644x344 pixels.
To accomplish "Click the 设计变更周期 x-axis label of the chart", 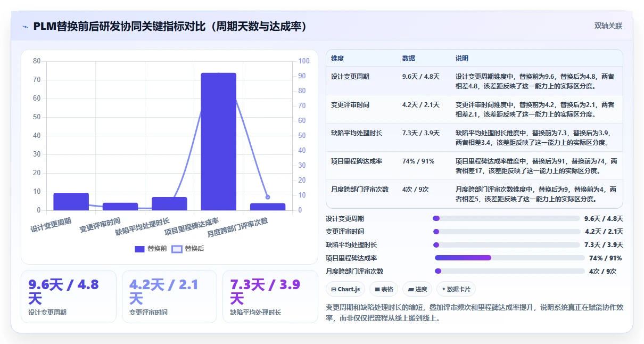I will point(51,224).
